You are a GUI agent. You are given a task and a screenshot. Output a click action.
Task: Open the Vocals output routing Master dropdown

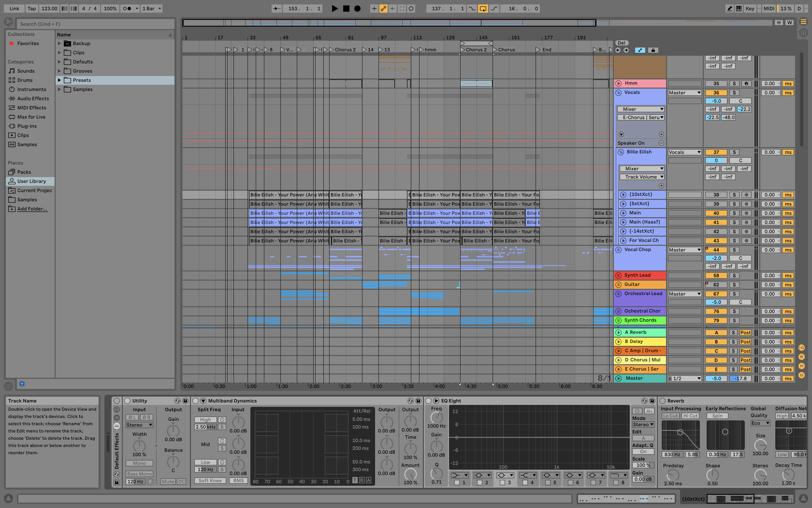tap(684, 93)
